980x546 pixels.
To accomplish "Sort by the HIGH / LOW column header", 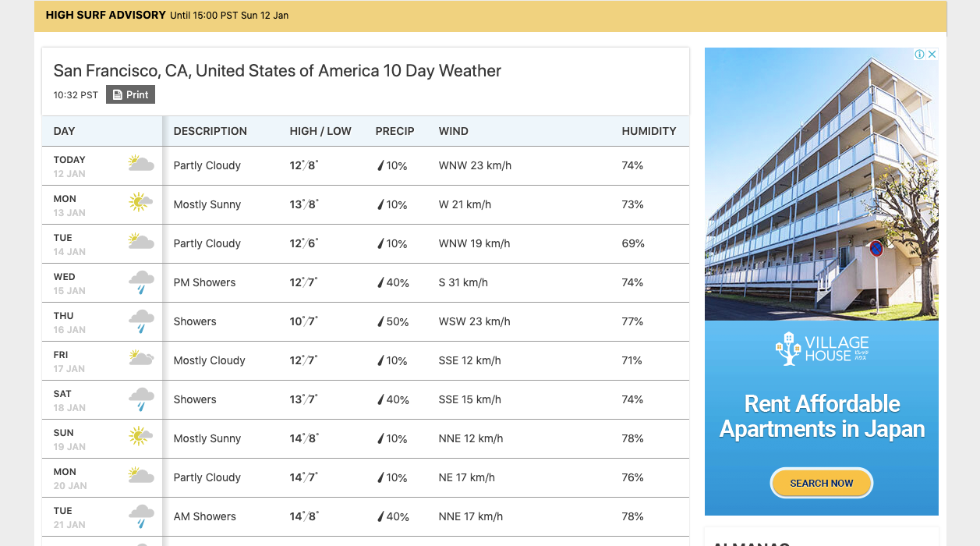I will click(x=320, y=131).
